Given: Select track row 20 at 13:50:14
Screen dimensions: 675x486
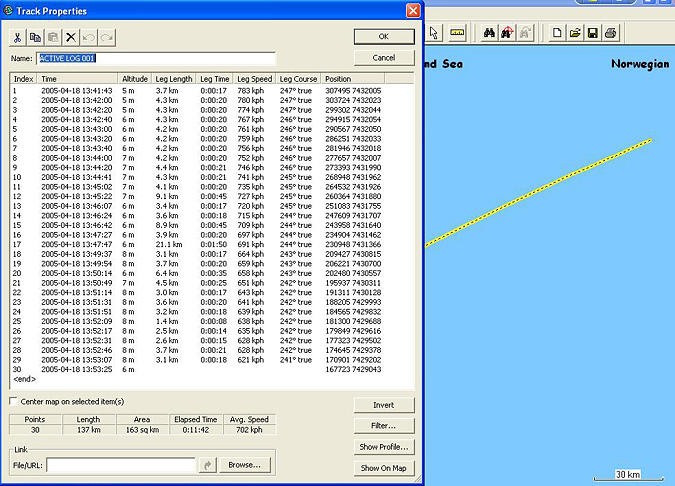Looking at the screenshot, I should (x=197, y=273).
